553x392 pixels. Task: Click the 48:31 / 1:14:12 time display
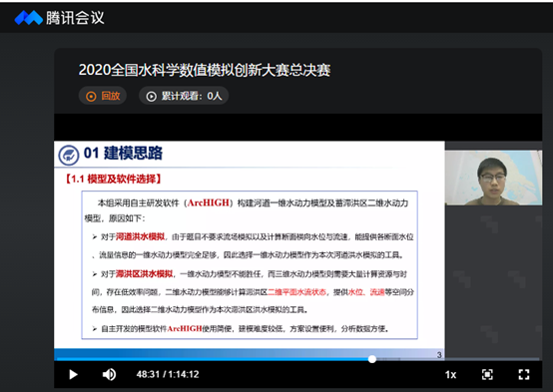click(168, 374)
